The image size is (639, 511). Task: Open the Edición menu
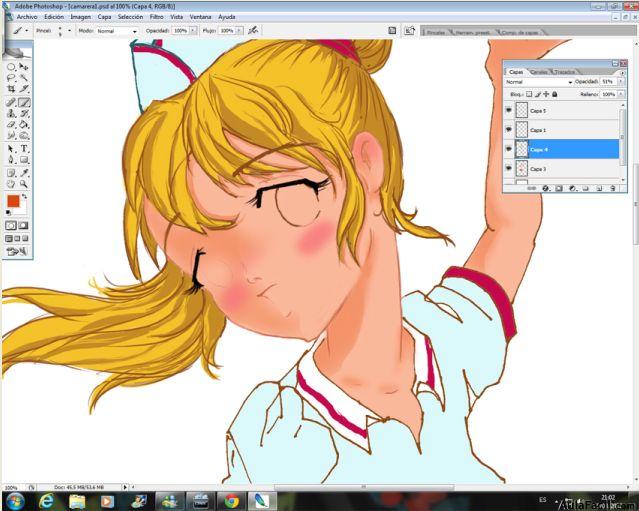pyautogui.click(x=54, y=17)
